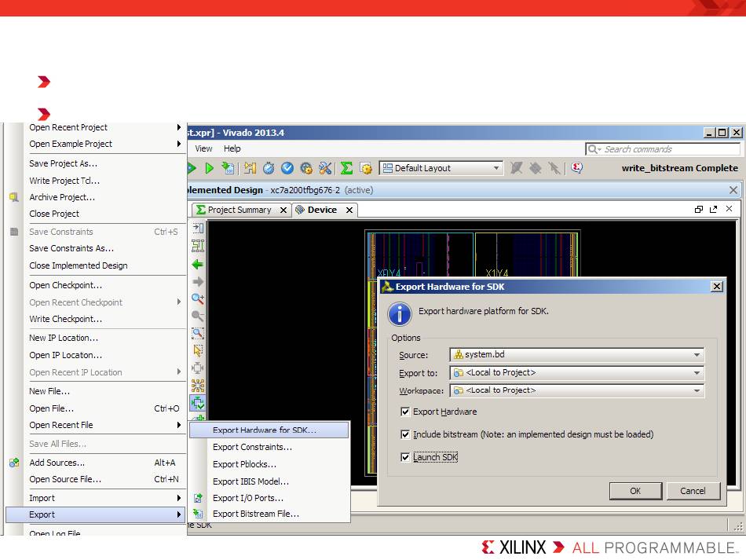Click the Zoom In magnifier icon
This screenshot has width=746, height=560.
click(197, 298)
